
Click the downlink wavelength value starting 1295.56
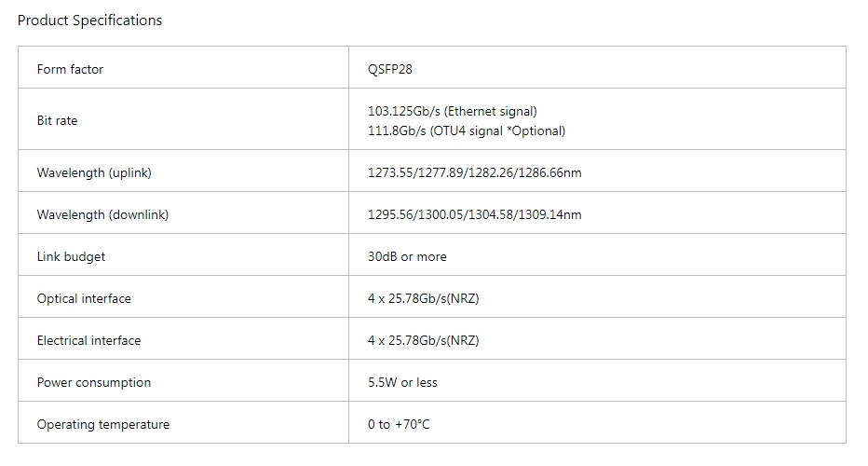click(475, 215)
